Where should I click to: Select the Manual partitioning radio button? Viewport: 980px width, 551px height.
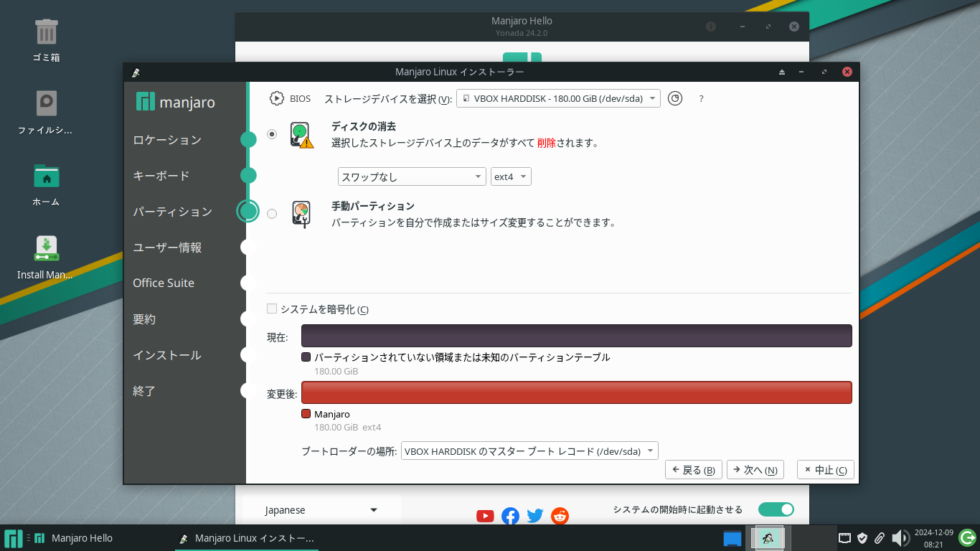pyautogui.click(x=272, y=214)
